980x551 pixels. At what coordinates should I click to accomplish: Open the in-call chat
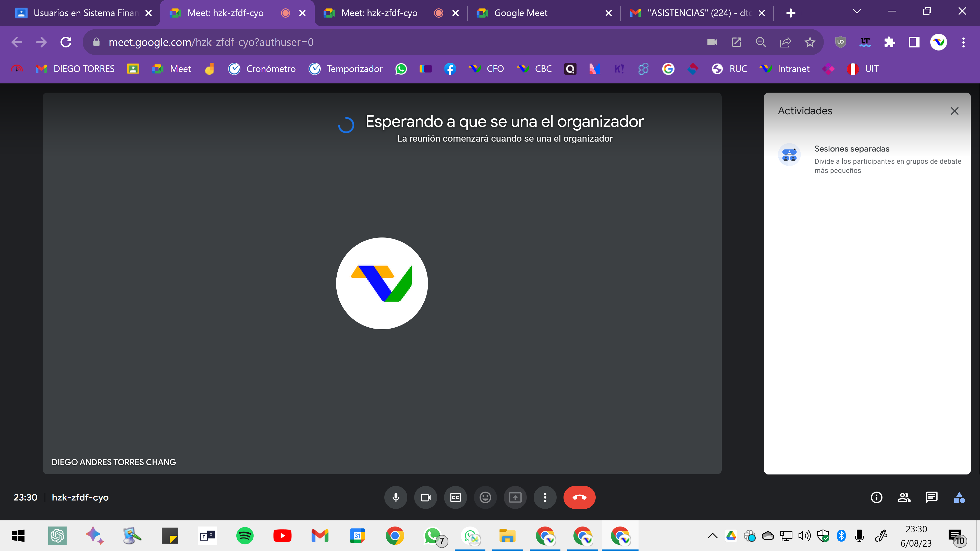932,497
